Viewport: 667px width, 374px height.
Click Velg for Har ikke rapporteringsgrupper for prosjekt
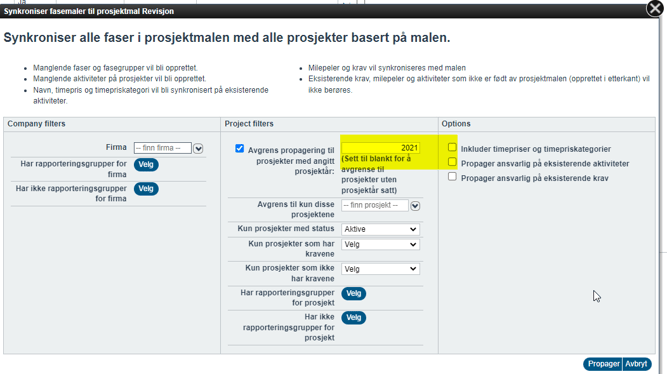point(353,318)
